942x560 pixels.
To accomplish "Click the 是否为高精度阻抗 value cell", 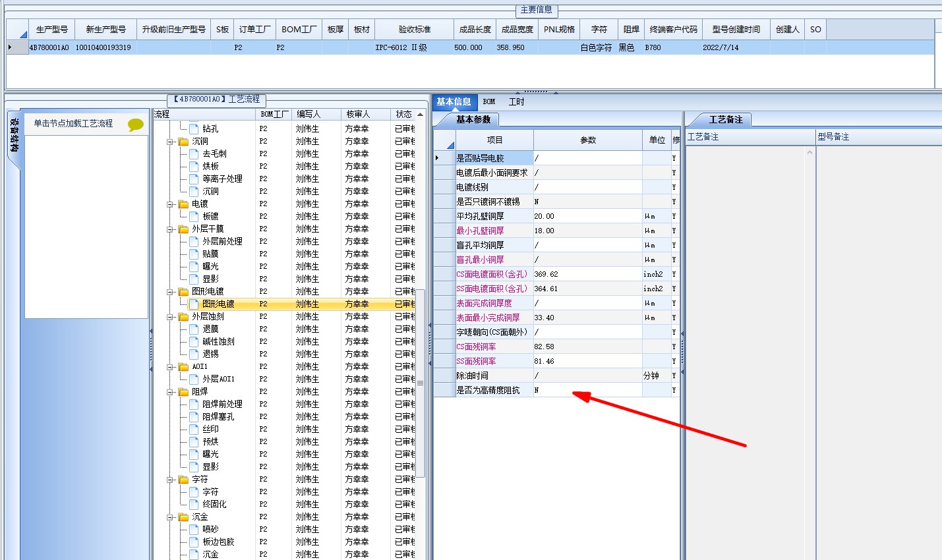I will click(587, 390).
